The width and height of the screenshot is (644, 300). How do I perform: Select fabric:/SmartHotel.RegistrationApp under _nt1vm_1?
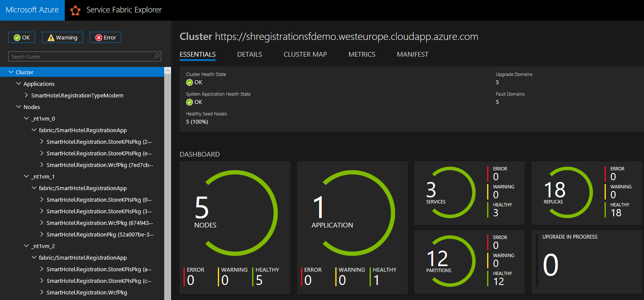tap(83, 188)
